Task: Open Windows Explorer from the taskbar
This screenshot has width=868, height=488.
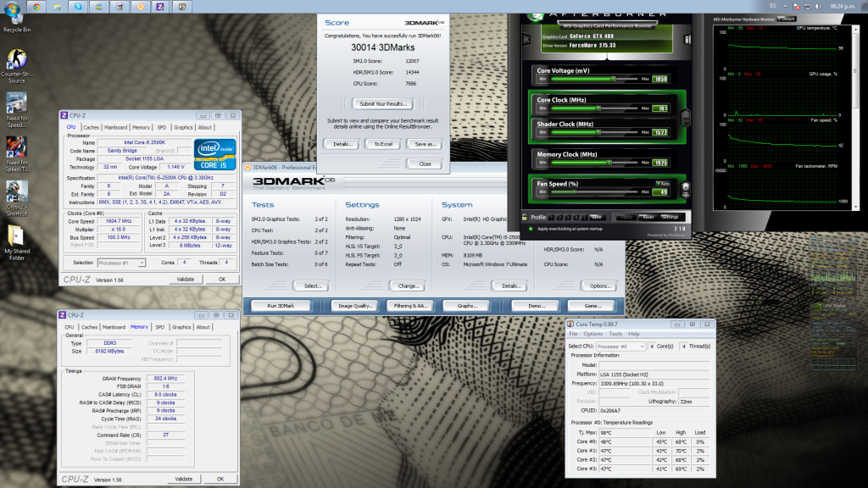Action: [x=57, y=7]
